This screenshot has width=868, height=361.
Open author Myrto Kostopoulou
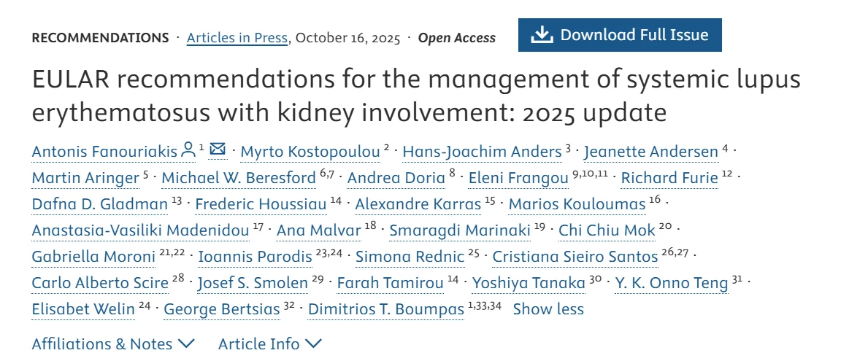[x=310, y=152]
